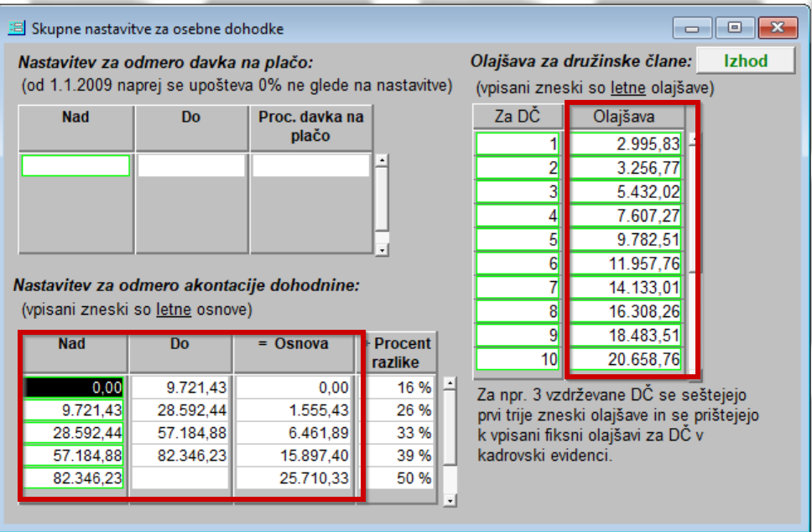Click the Olajšava column header
Screen dimensions: 812x532
[626, 117]
